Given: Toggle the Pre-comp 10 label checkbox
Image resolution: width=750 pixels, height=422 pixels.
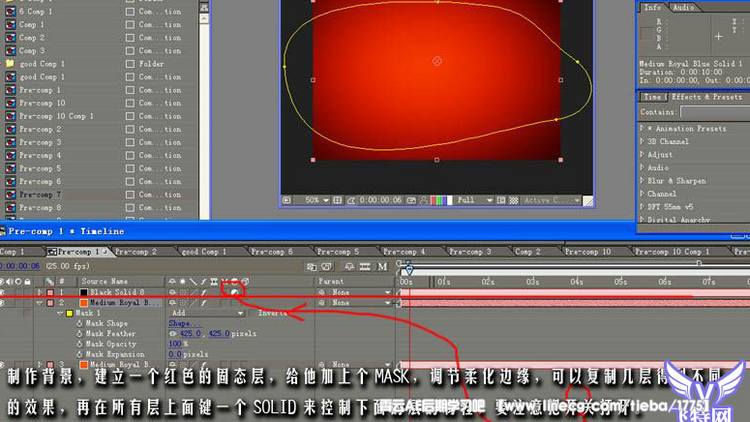Looking at the screenshot, I should pos(130,103).
